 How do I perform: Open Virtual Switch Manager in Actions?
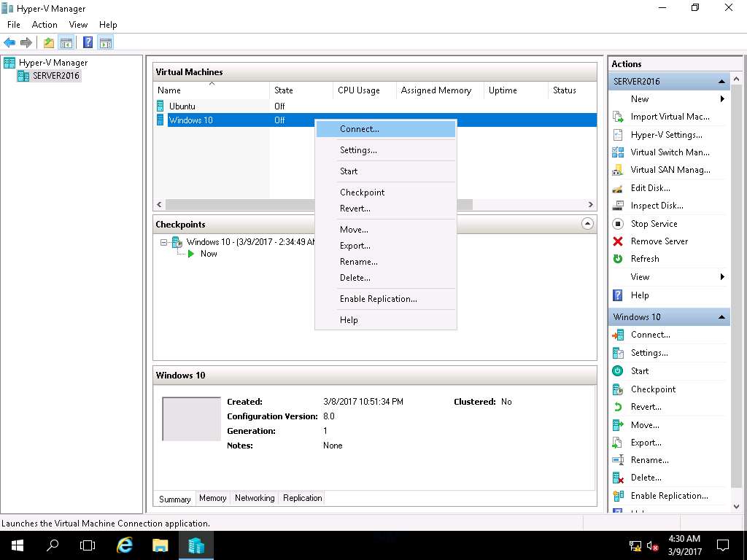tap(670, 152)
